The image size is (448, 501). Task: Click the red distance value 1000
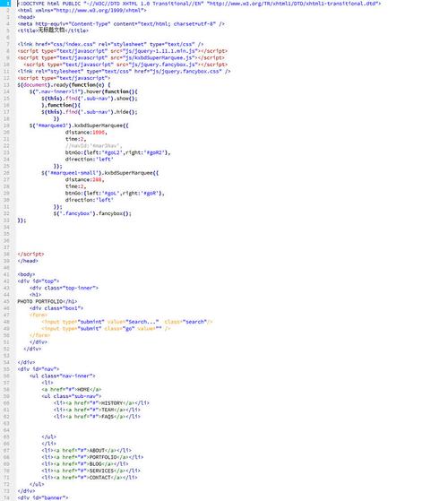tap(99, 132)
